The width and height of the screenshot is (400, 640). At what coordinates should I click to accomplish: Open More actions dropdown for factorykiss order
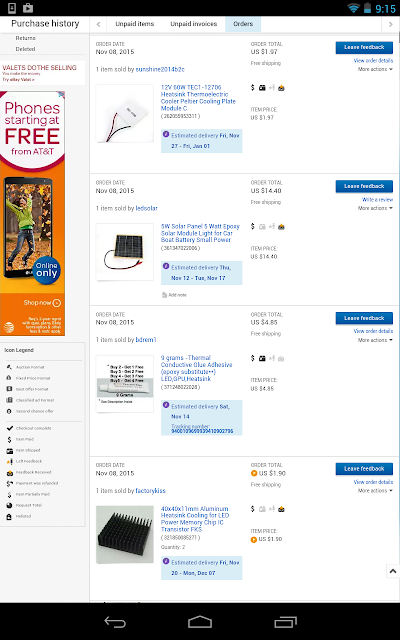[x=375, y=491]
